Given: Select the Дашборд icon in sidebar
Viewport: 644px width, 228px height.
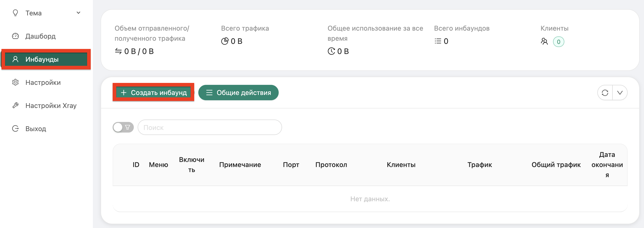Looking at the screenshot, I should click(15, 36).
